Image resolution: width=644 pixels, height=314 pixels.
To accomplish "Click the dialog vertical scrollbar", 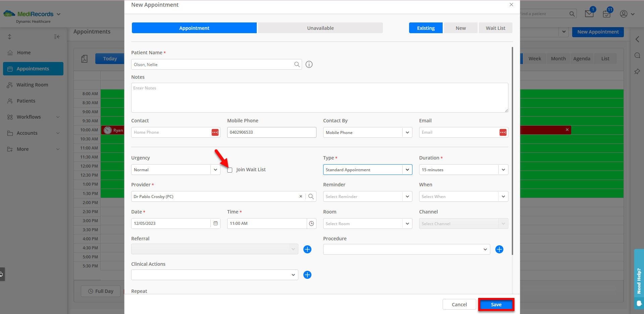I will pyautogui.click(x=512, y=151).
